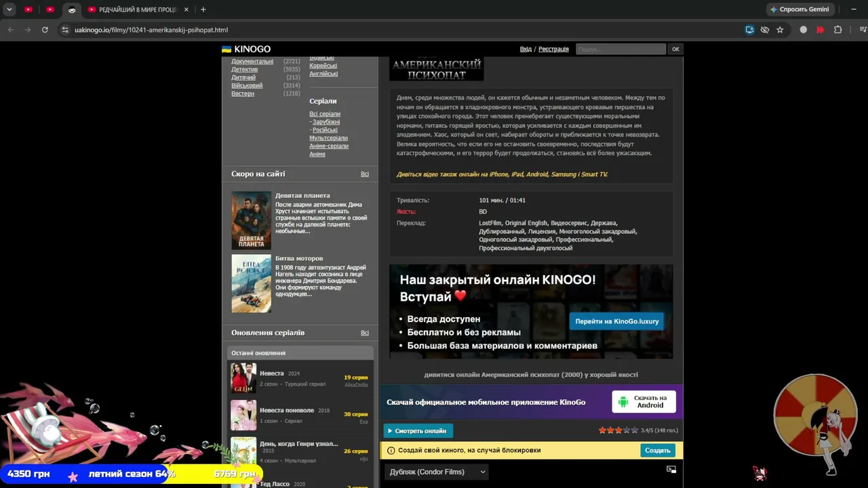This screenshot has width=868, height=488.
Task: Open the Вхід login link
Action: coord(526,49)
